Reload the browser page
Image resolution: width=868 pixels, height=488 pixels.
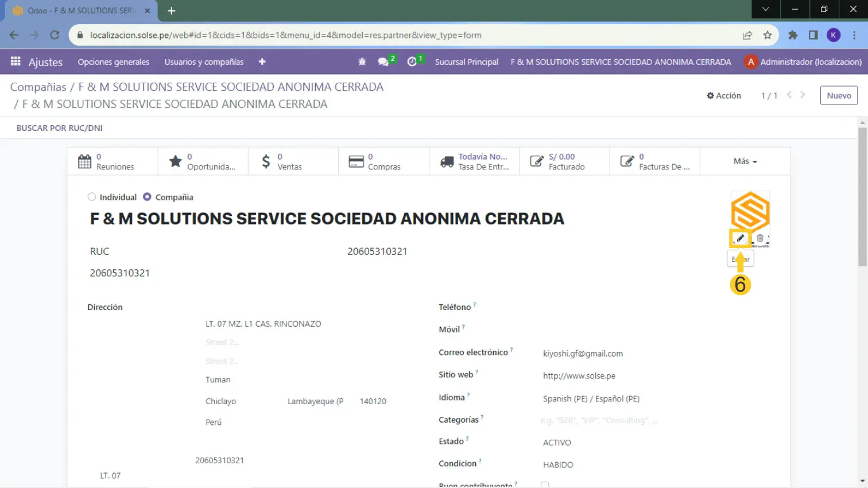click(55, 35)
